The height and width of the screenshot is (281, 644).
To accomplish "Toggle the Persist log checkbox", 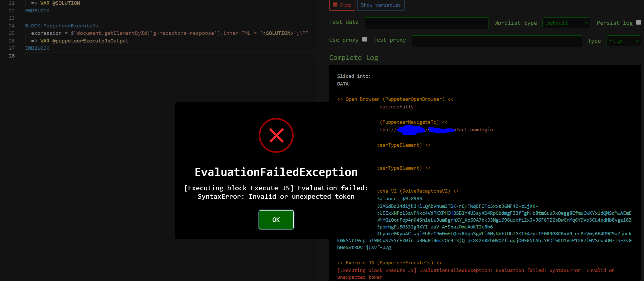I will coord(638,22).
